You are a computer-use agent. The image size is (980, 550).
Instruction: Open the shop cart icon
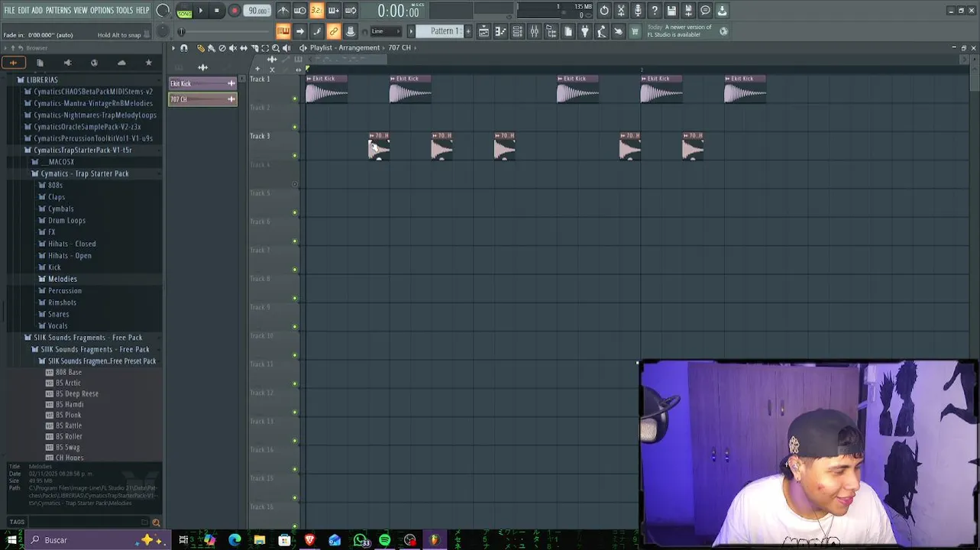(x=635, y=31)
